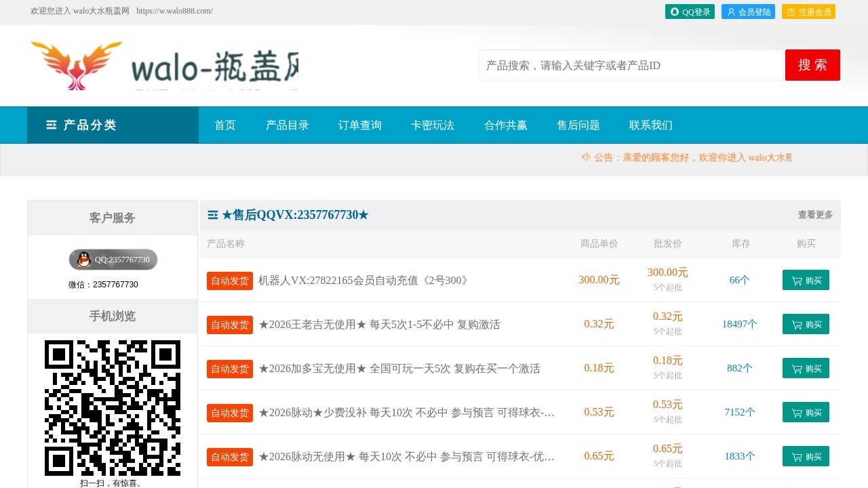Click 查看更多 link

coord(815,215)
